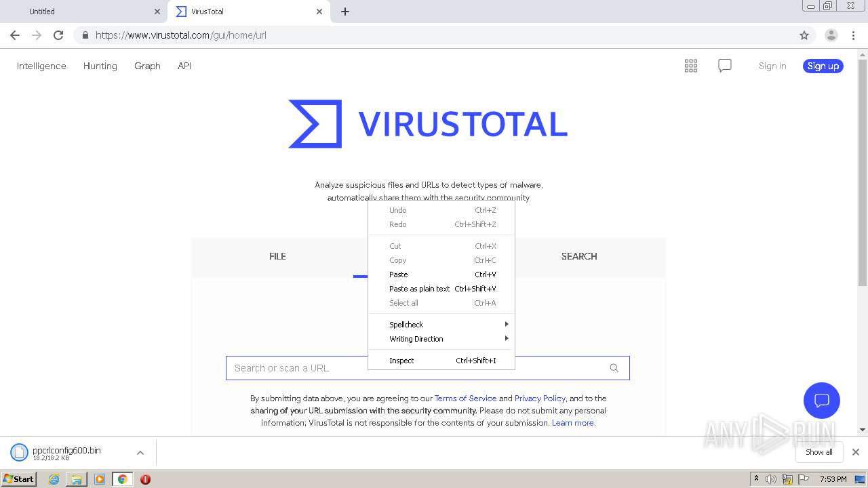Image resolution: width=868 pixels, height=488 pixels.
Task: Click the network tray icon
Action: click(x=787, y=479)
